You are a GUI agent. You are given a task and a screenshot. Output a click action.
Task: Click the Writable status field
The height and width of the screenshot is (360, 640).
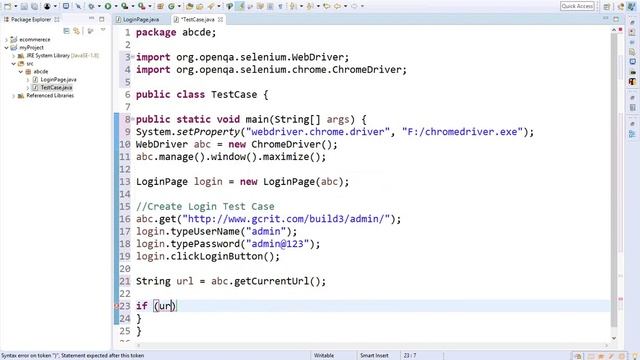point(324,356)
